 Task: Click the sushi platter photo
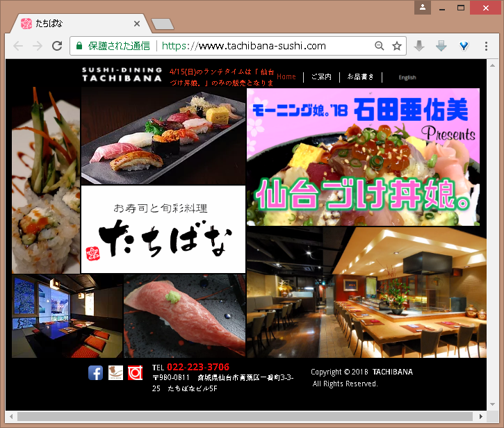163,136
